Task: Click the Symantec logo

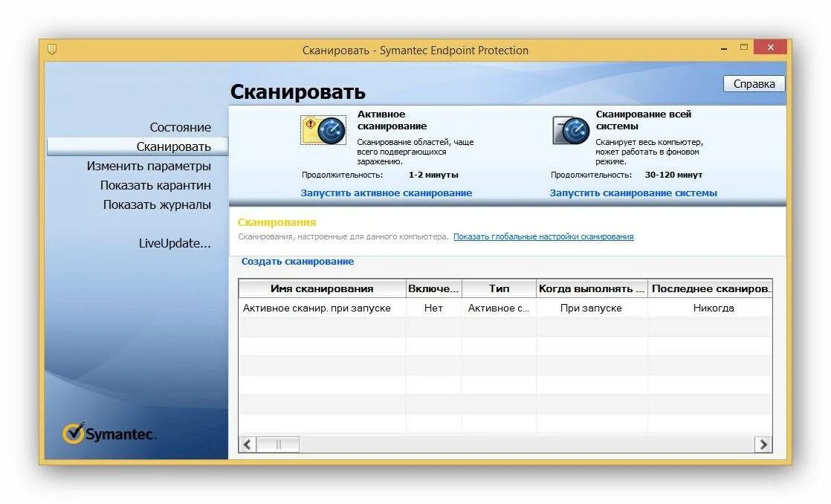Action: [x=109, y=433]
